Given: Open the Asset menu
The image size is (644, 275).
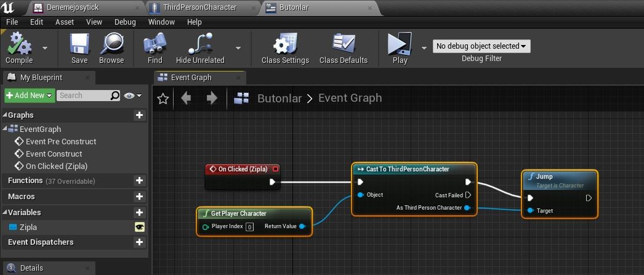Looking at the screenshot, I should click(65, 22).
